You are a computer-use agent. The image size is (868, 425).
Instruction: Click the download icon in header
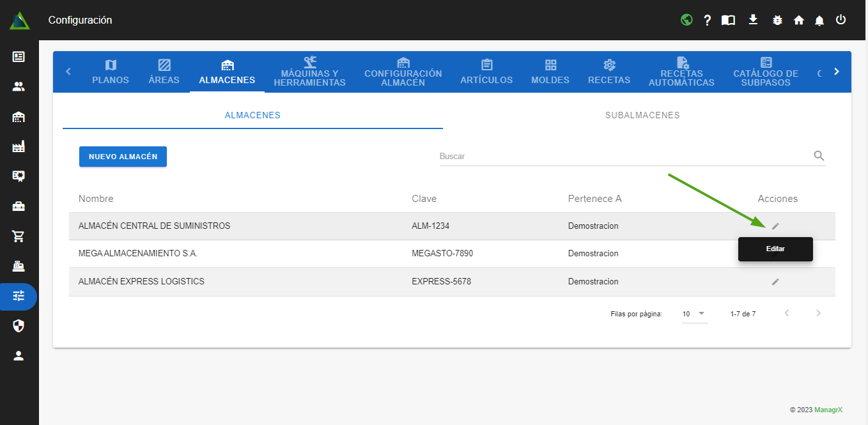point(753,20)
